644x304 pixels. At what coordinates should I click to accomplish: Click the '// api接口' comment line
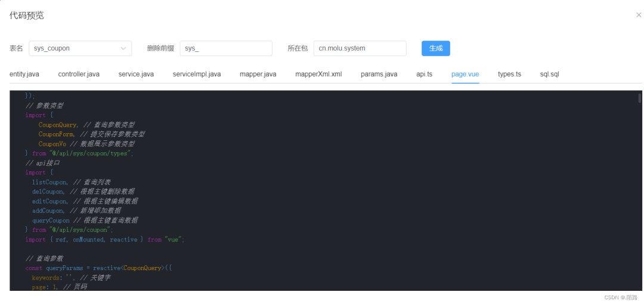(42, 163)
